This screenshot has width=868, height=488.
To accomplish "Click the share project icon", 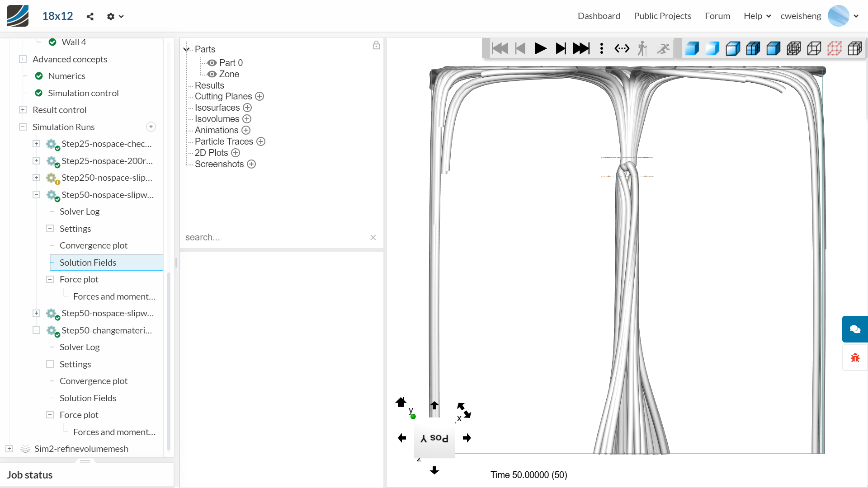I will click(x=90, y=16).
